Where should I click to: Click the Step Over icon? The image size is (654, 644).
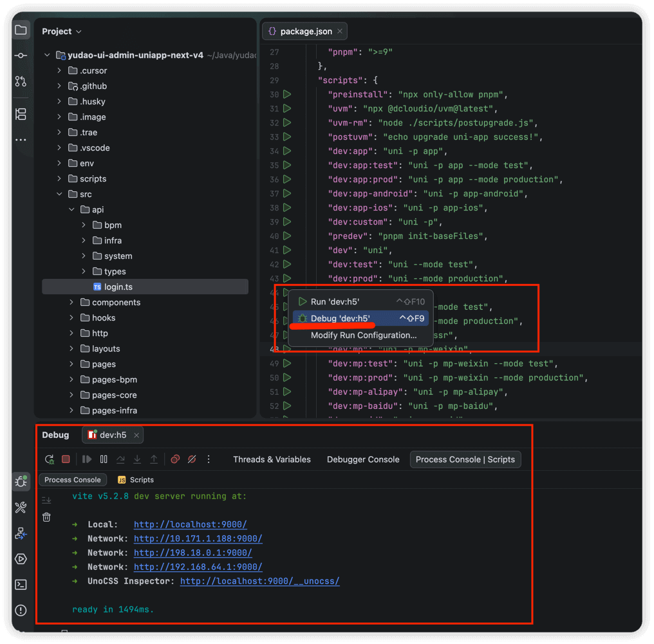[x=121, y=459]
